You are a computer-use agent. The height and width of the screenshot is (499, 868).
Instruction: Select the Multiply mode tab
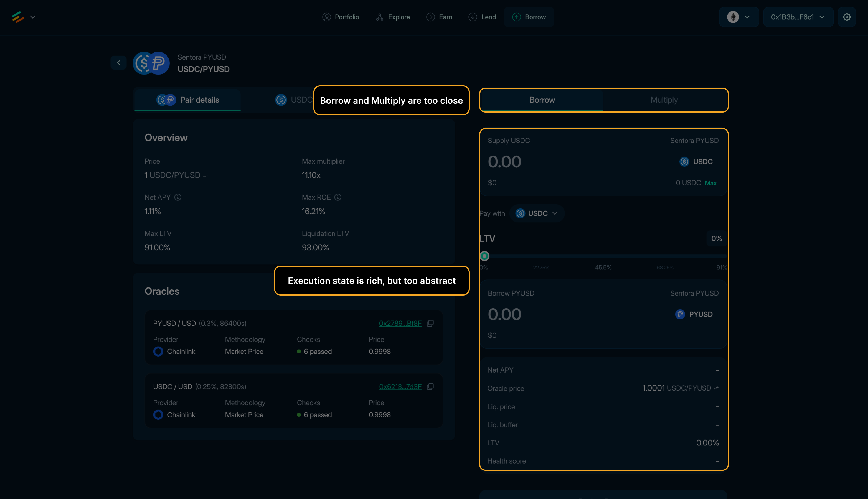click(664, 100)
